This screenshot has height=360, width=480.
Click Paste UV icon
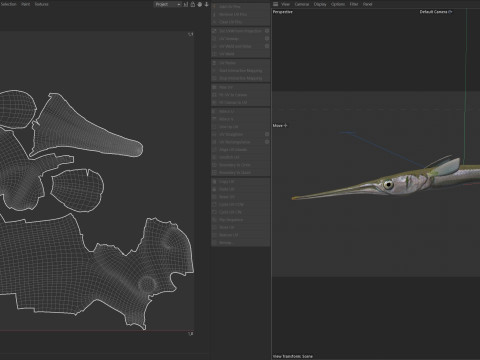click(x=215, y=189)
